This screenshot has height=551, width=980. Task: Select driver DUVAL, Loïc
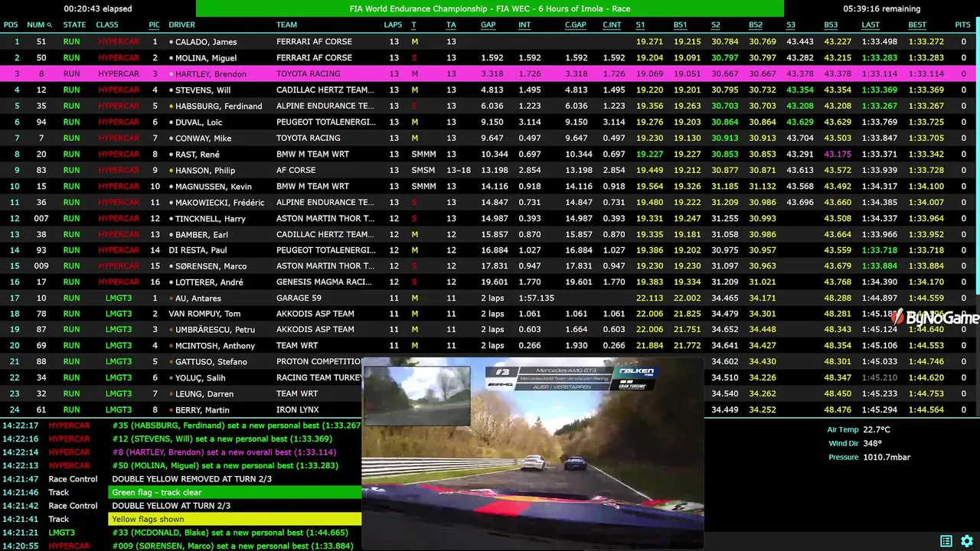coord(200,122)
